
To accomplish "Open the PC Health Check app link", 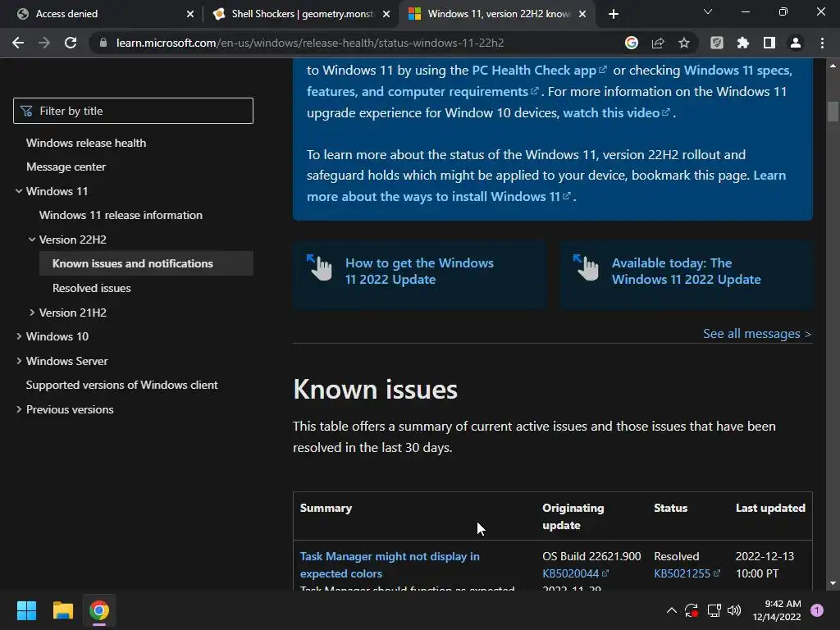I will coord(538,71).
